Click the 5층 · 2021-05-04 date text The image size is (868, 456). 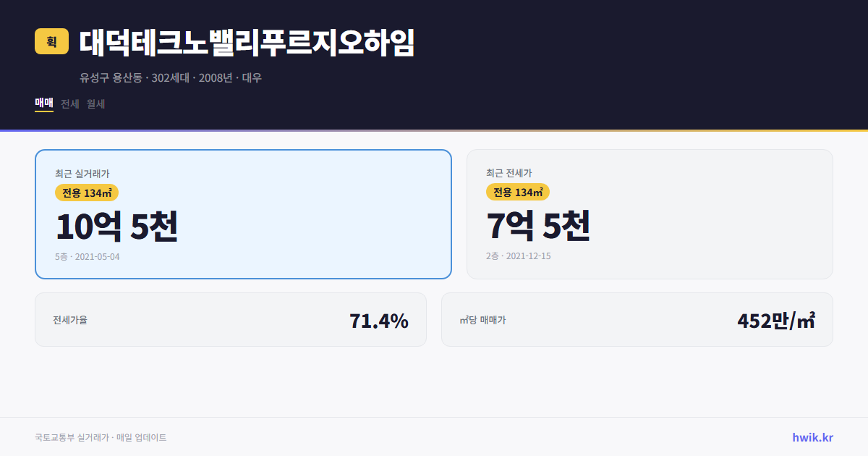86,256
